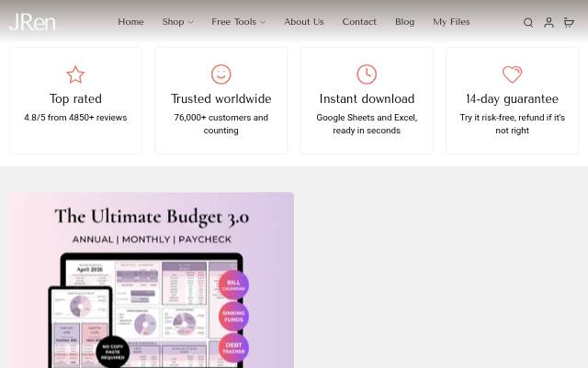Viewport: 588px width, 368px height.
Task: Click 'ANNUAL | MONTHLY | PAYCHECK' subtitle
Action: click(x=152, y=239)
